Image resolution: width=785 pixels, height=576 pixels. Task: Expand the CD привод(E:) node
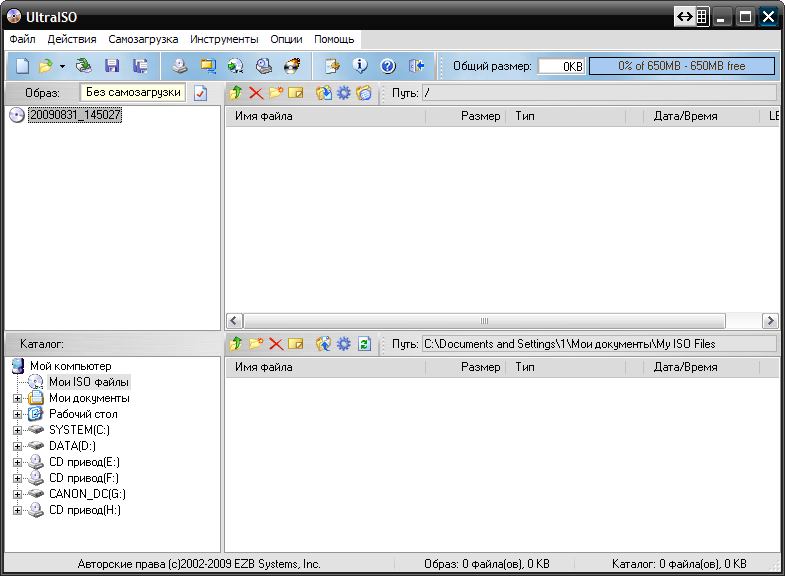[x=18, y=462]
